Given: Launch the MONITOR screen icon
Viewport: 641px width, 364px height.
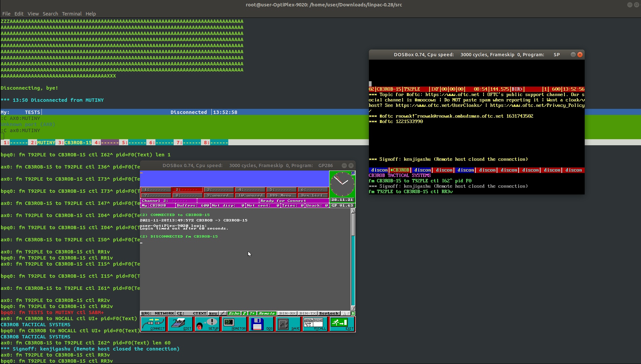Looking at the screenshot, I should click(x=234, y=324).
